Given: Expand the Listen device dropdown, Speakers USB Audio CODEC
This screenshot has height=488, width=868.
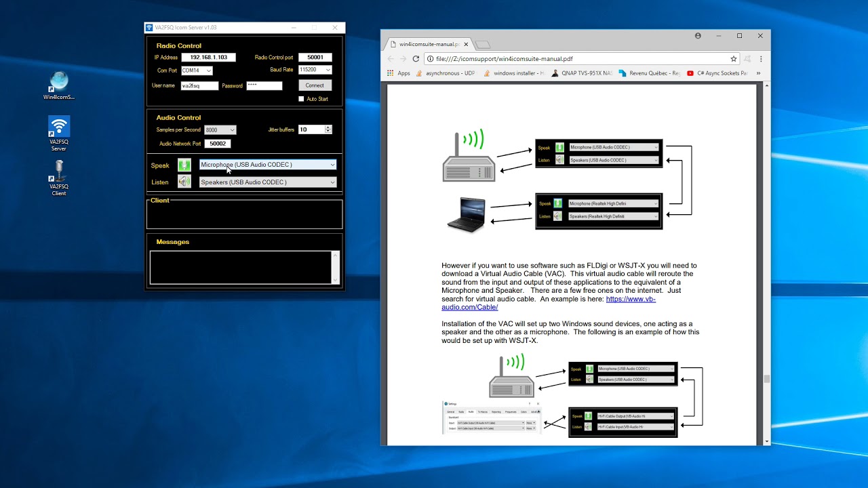Looking at the screenshot, I should pyautogui.click(x=268, y=182).
